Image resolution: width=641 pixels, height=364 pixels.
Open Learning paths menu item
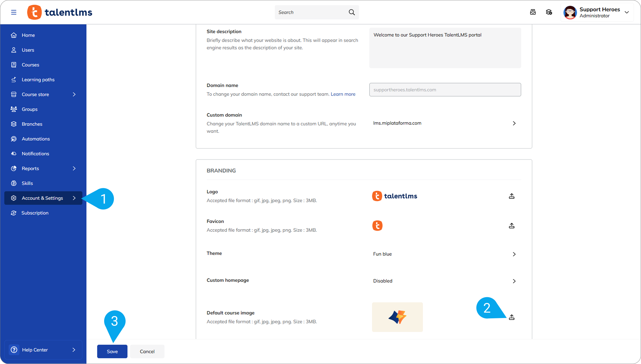tap(38, 80)
